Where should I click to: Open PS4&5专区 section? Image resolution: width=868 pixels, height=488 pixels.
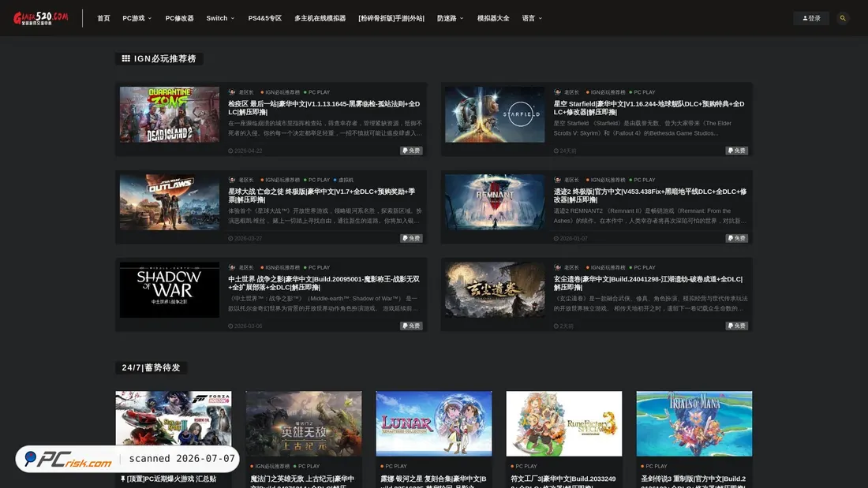(x=264, y=18)
